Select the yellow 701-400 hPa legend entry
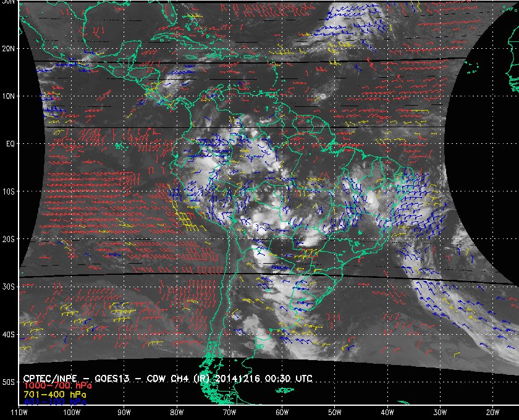Image resolution: width=519 pixels, height=420 pixels. [x=54, y=395]
